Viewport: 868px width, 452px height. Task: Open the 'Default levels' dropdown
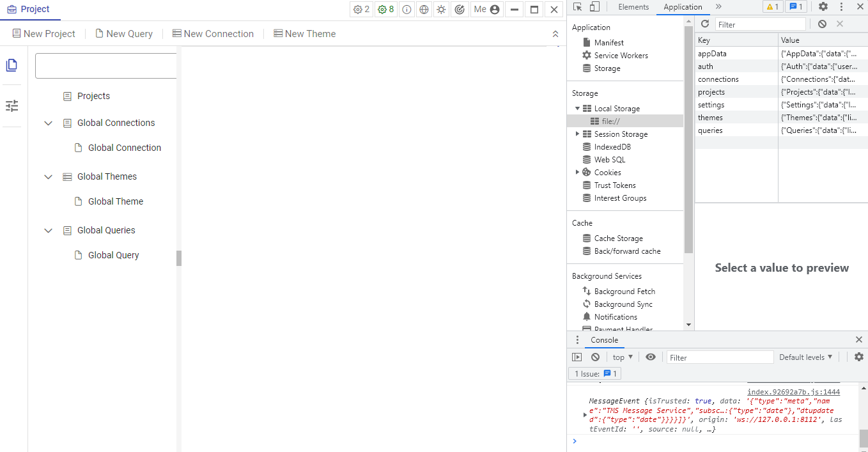[805, 357]
